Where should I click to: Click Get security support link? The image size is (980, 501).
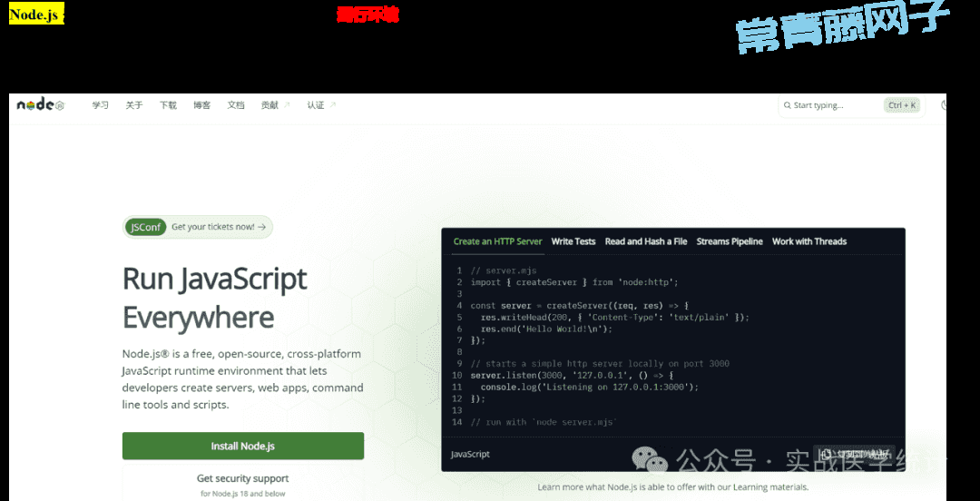[243, 478]
